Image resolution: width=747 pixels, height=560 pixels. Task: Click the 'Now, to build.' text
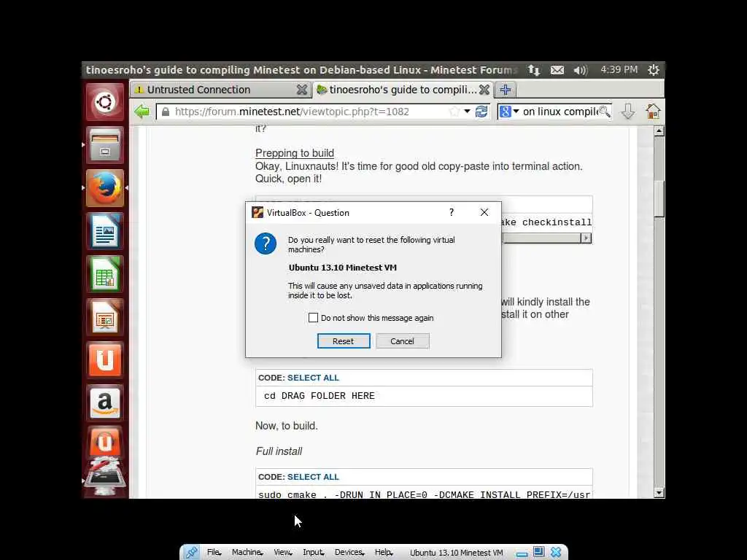[286, 426]
